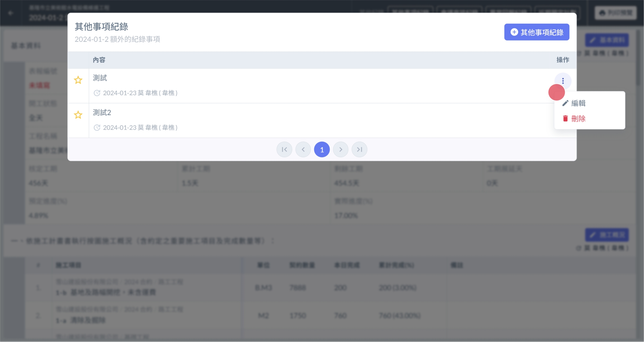This screenshot has width=644, height=342.
Task: Go to next page of records
Action: click(340, 149)
